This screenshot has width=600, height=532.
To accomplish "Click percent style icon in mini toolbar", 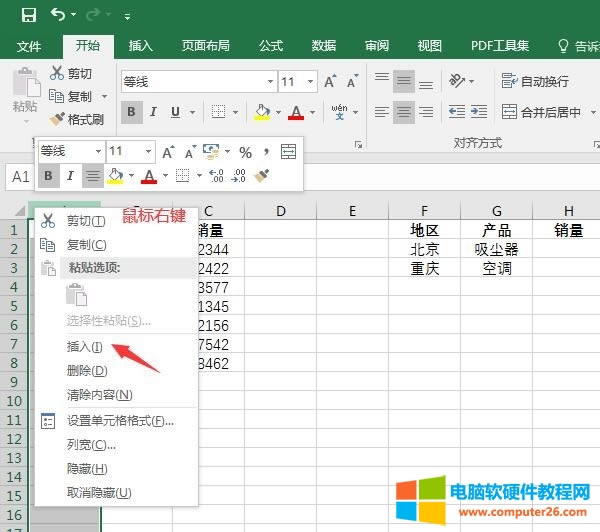I will point(244,151).
